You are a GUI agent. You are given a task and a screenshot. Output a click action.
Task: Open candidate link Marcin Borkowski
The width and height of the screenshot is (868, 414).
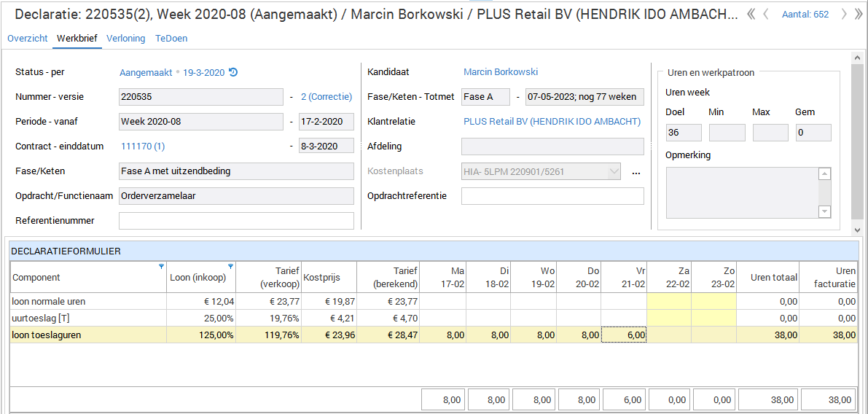click(x=501, y=72)
